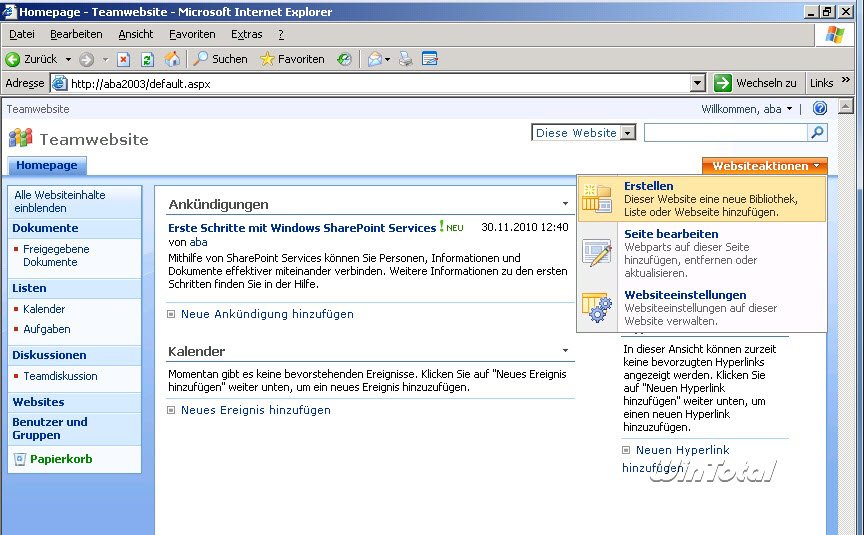Click the Papierkorb recycle bin icon
864x535 pixels.
(x=20, y=459)
